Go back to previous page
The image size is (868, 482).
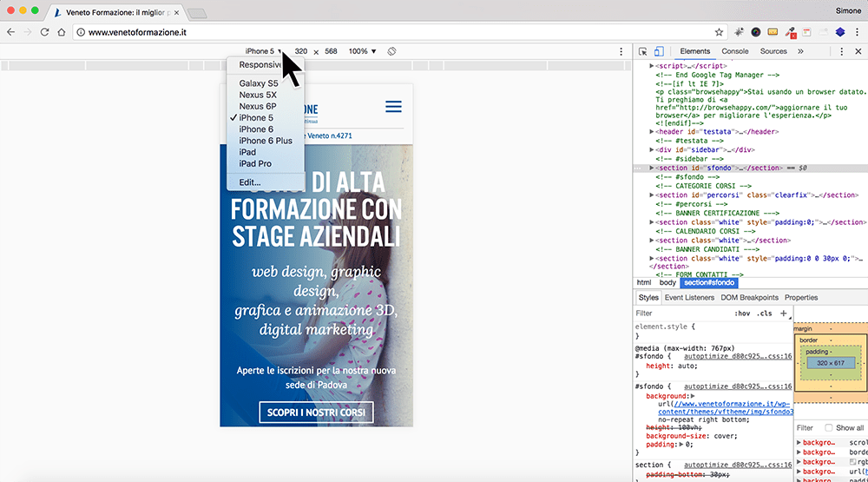[11, 32]
